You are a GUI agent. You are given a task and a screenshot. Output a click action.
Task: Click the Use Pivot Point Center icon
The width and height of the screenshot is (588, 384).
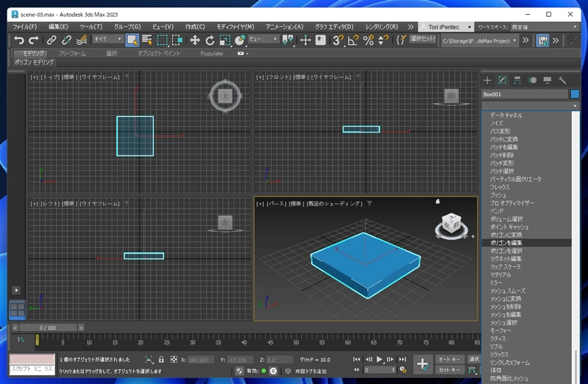(x=287, y=40)
